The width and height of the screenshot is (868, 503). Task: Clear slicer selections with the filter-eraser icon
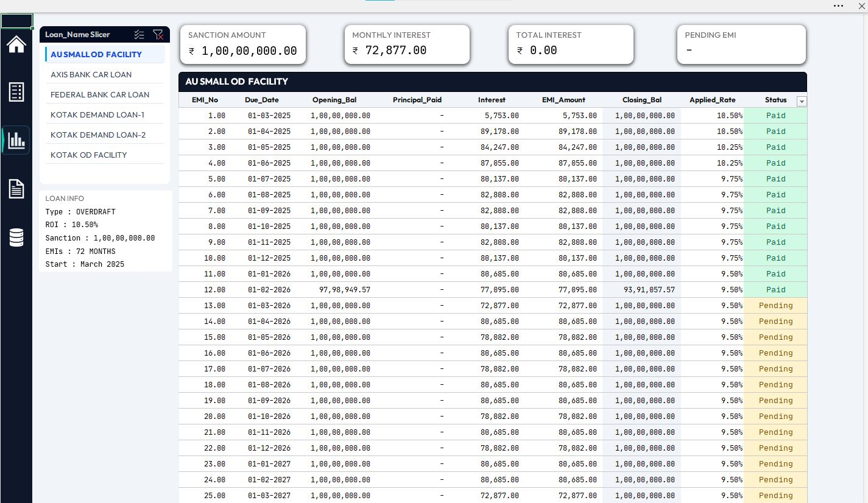pos(158,35)
